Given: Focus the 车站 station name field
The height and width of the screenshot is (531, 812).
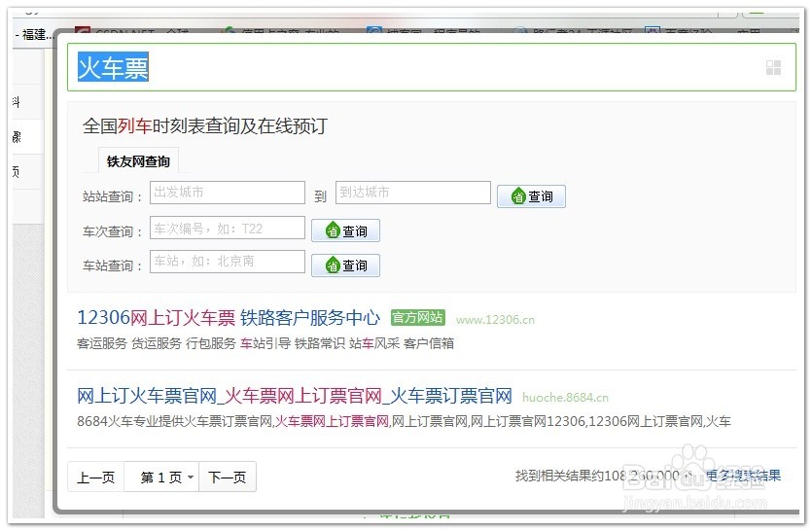Looking at the screenshot, I should point(228,261).
